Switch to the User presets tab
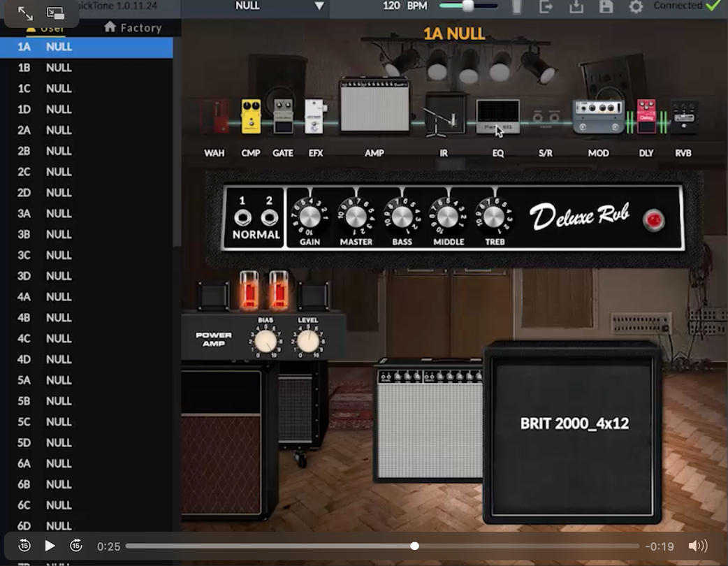Image resolution: width=728 pixels, height=566 pixels. click(45, 28)
